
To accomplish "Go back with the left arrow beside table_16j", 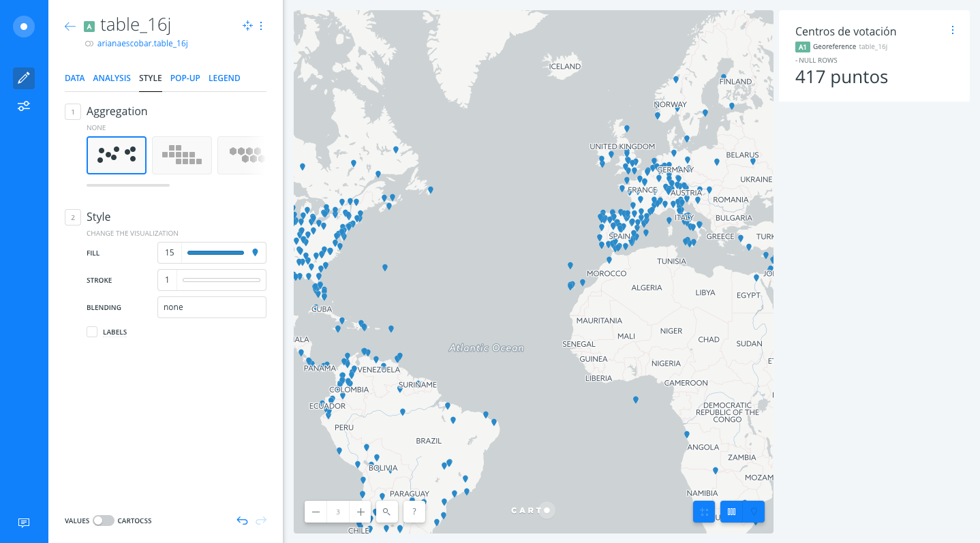I will [x=70, y=27].
